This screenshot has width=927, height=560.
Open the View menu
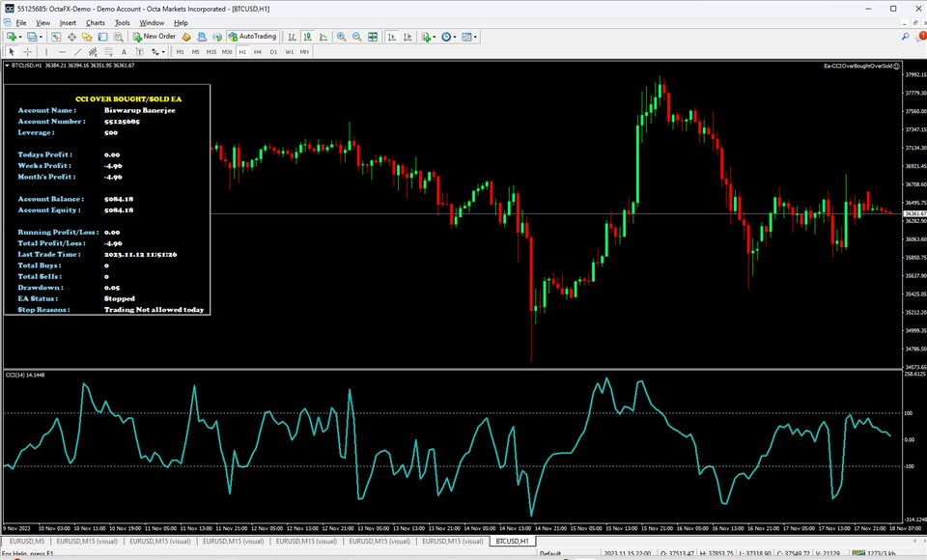click(x=42, y=23)
